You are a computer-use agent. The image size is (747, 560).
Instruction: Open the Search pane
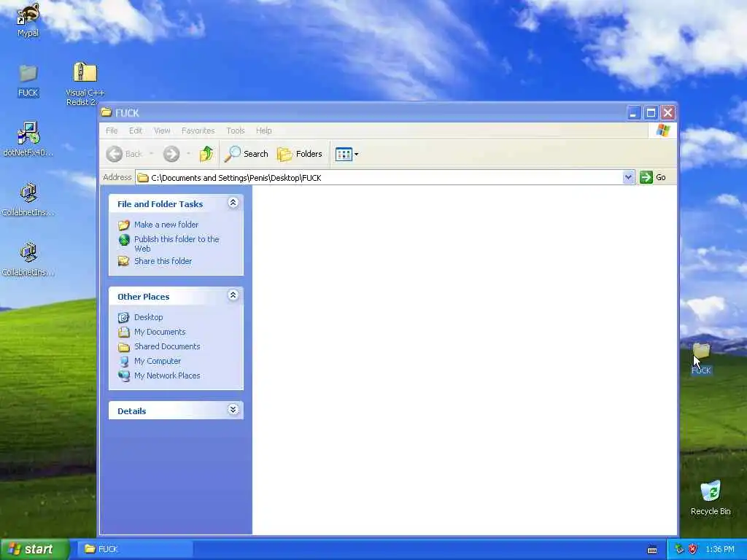247,154
